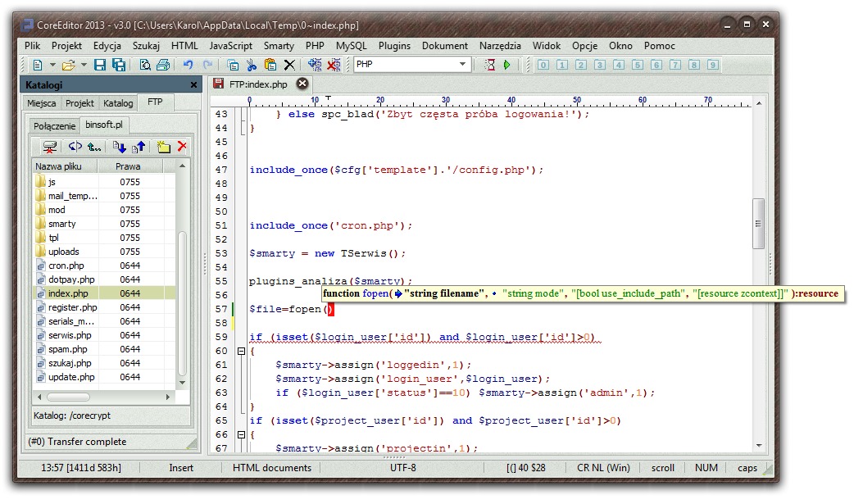Run the script with the green play icon
This screenshot has width=863, height=504.
coord(507,65)
